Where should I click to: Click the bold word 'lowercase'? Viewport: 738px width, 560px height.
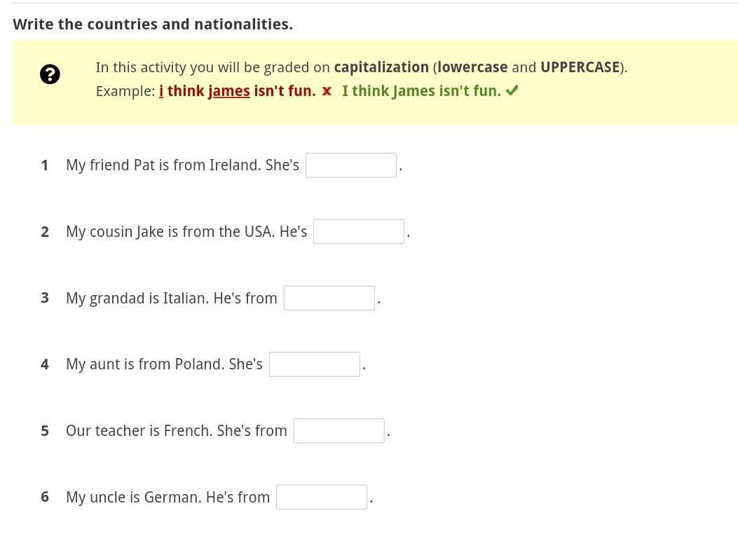472,67
